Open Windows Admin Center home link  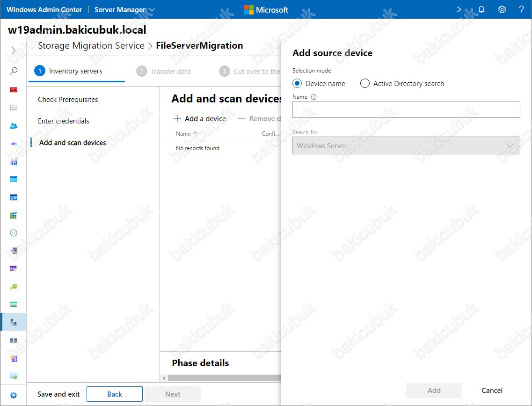point(44,9)
